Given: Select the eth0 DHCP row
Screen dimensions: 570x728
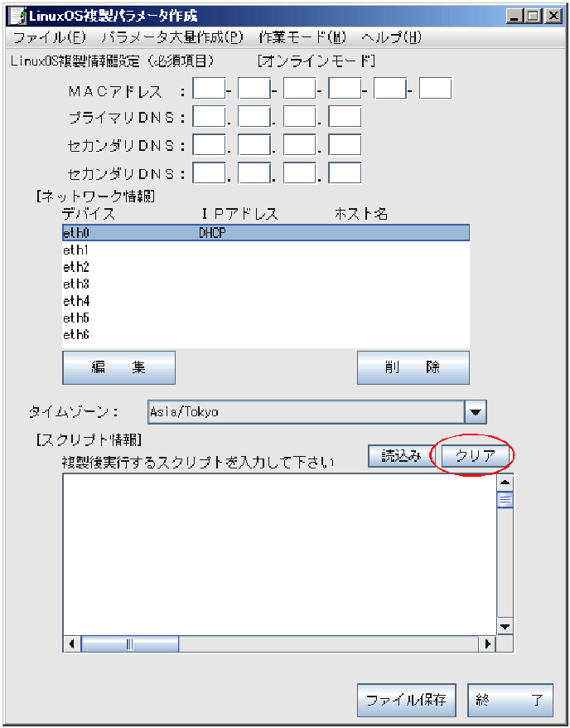Looking at the screenshot, I should [266, 233].
